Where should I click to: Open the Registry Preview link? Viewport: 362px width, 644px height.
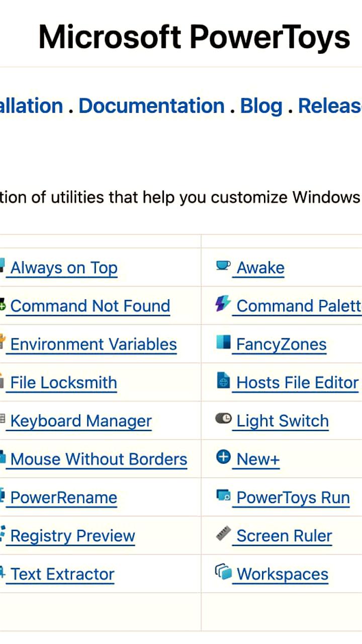pyautogui.click(x=72, y=536)
